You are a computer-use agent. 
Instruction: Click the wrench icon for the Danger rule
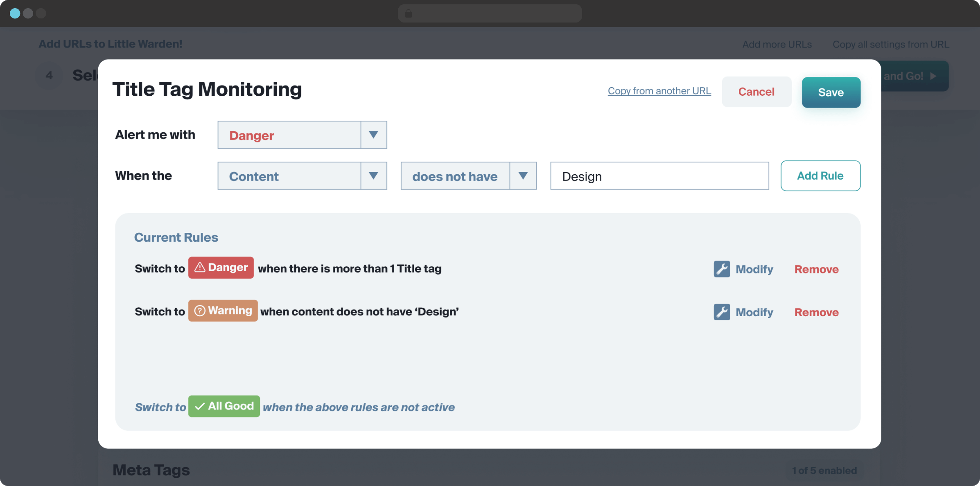point(722,269)
